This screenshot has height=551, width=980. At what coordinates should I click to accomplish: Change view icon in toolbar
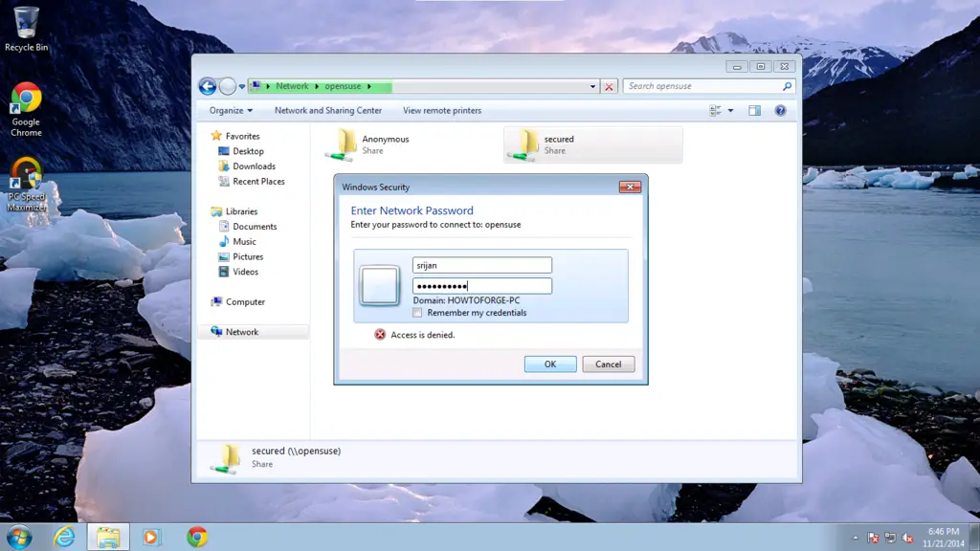click(x=716, y=111)
